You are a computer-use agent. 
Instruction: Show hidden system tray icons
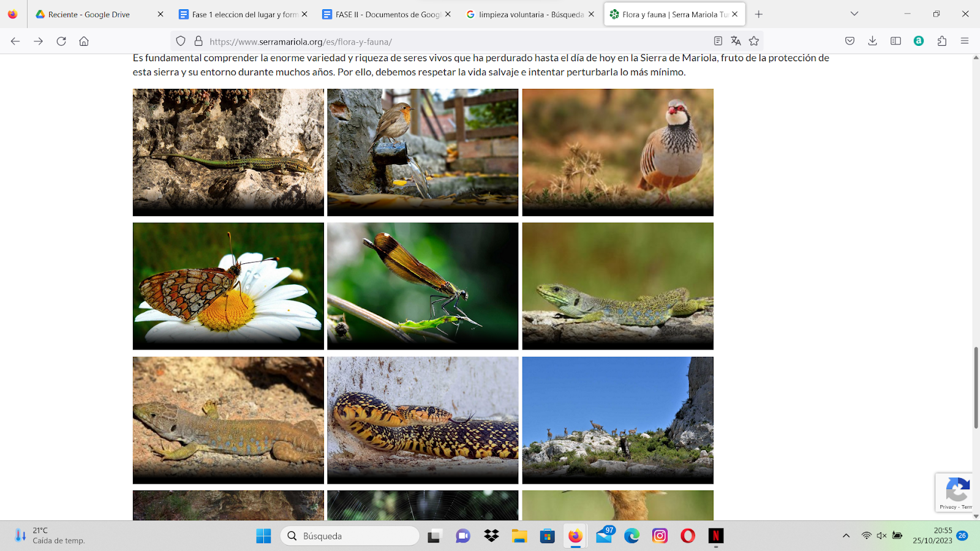point(846,536)
